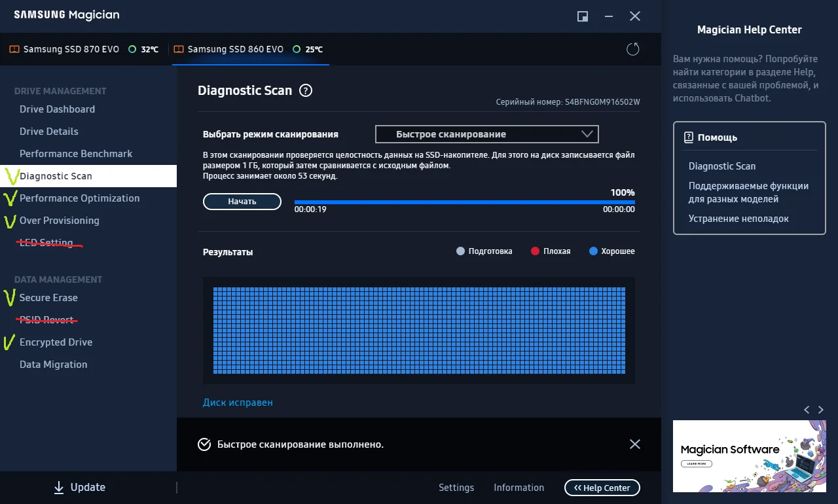The height and width of the screenshot is (504, 838).
Task: Open Data Migration page
Action: pyautogui.click(x=53, y=365)
